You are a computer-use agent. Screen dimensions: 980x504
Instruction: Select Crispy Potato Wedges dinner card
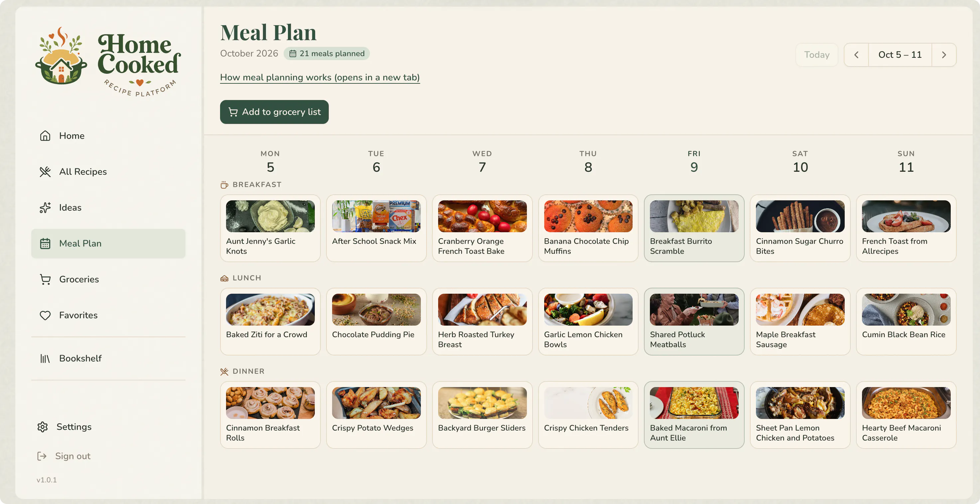(376, 415)
